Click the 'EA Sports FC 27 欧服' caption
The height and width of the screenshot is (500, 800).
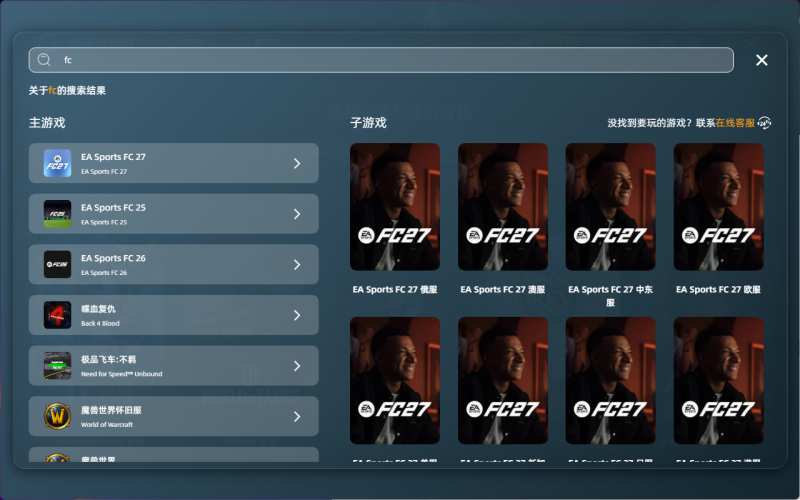click(x=718, y=289)
